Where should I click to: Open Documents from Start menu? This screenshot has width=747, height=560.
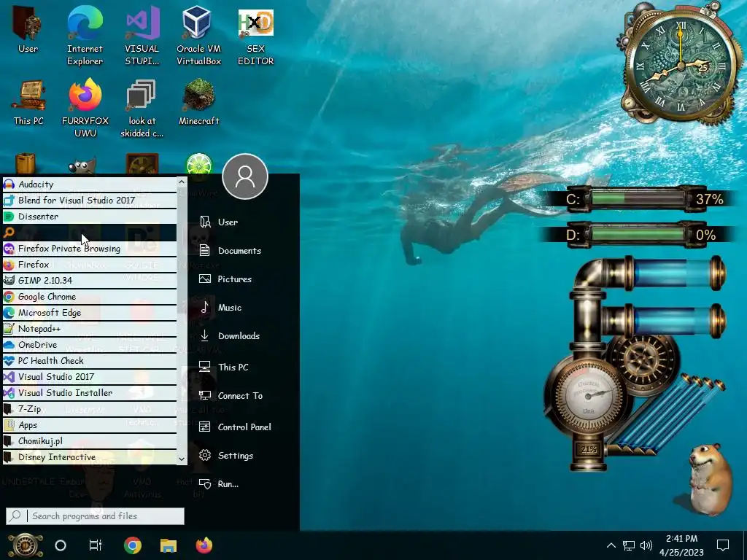[230, 251]
